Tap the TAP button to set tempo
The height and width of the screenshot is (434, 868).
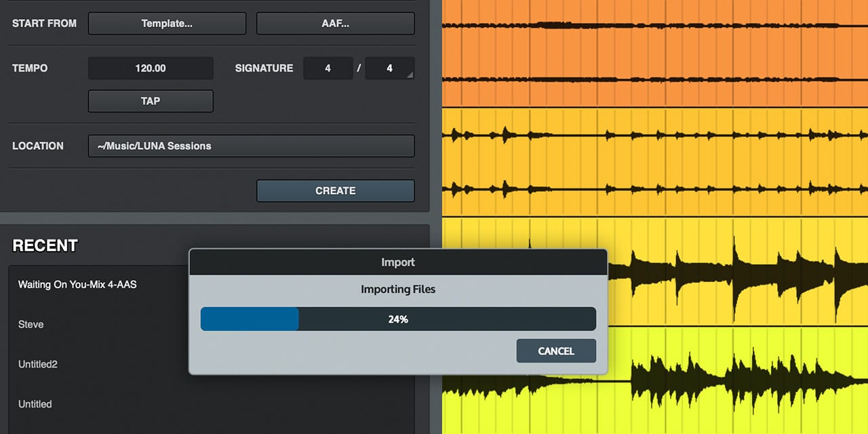150,100
